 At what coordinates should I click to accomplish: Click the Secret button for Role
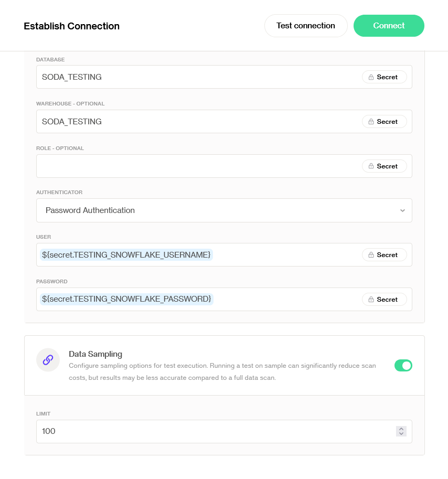(384, 166)
